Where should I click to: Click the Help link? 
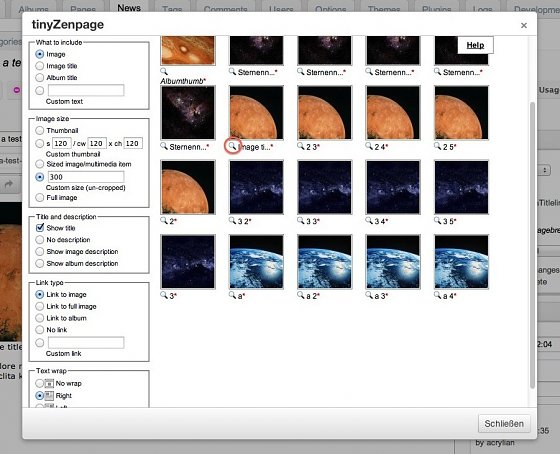click(475, 45)
